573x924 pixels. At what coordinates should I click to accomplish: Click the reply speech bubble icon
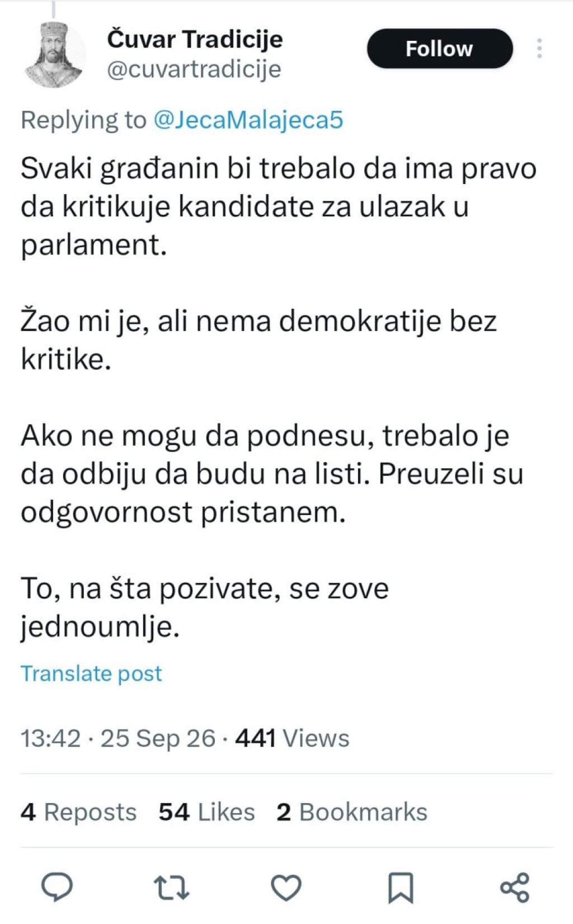(x=57, y=887)
